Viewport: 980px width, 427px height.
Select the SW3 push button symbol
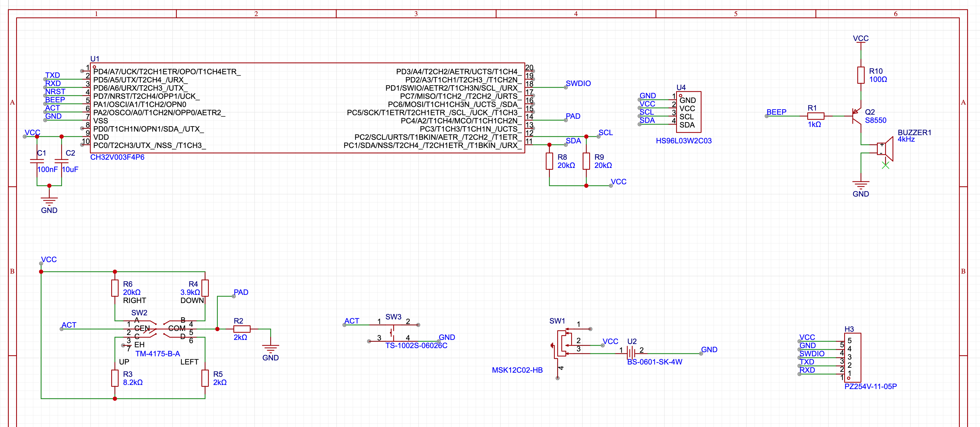click(393, 333)
